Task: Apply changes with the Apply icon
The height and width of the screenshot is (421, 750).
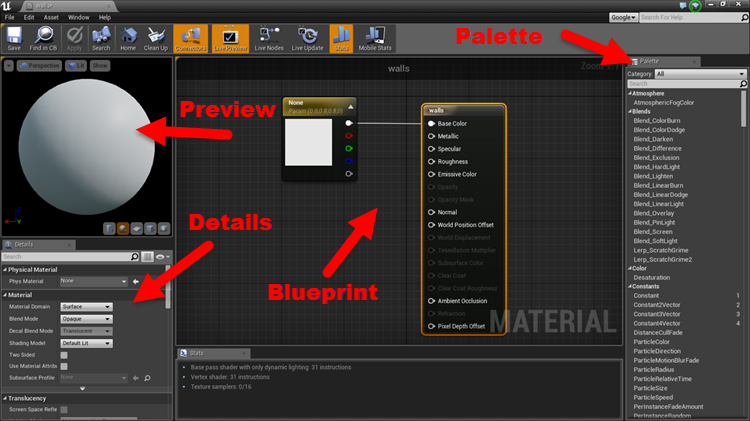Action: pyautogui.click(x=74, y=38)
